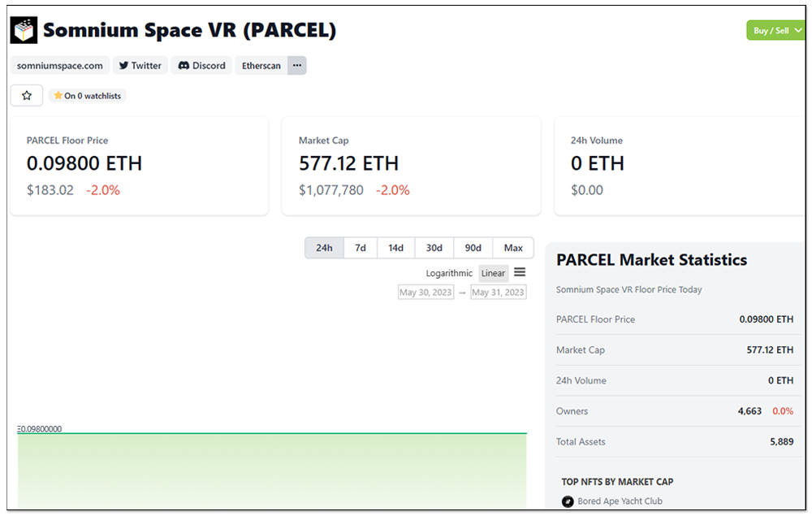
Task: Click the $0.00 24h volume value
Action: pos(587,190)
